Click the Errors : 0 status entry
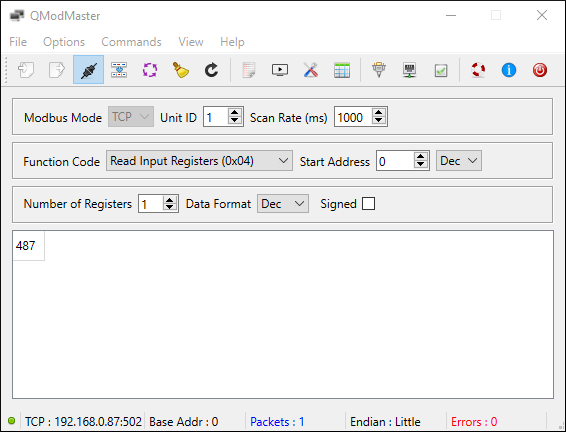The height and width of the screenshot is (432, 566). coord(474,422)
